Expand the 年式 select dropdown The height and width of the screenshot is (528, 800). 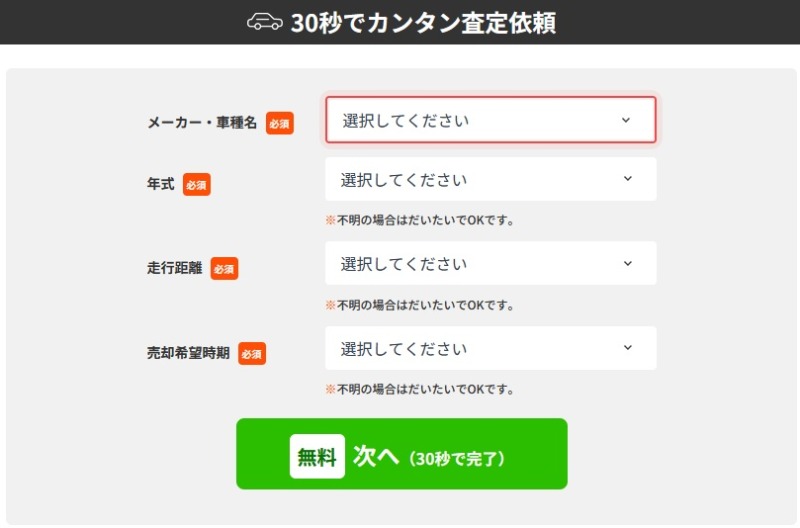pos(490,179)
